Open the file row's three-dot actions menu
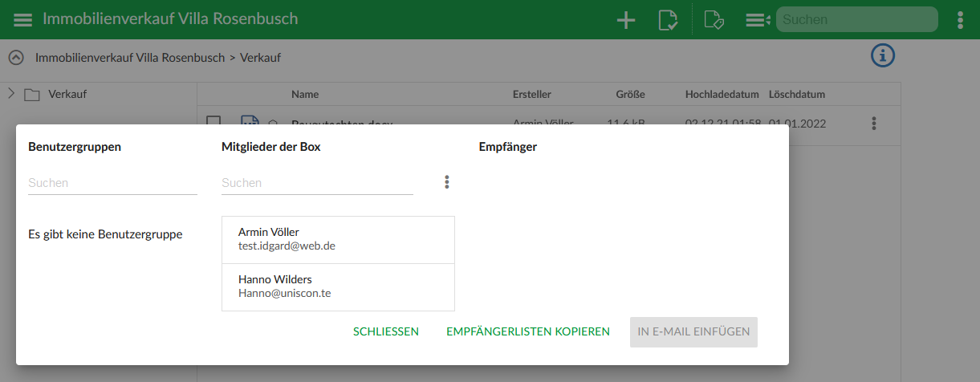 [874, 124]
